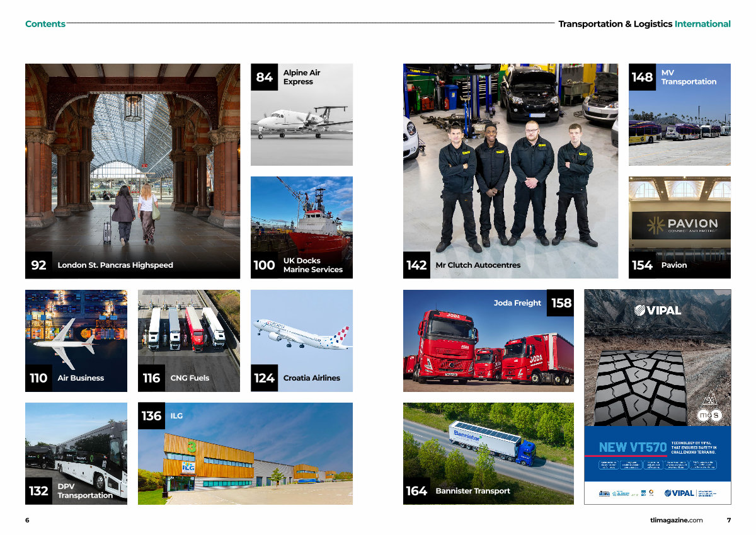The width and height of the screenshot is (756, 535).
Task: Select page number badge 164
Action: 416,491
